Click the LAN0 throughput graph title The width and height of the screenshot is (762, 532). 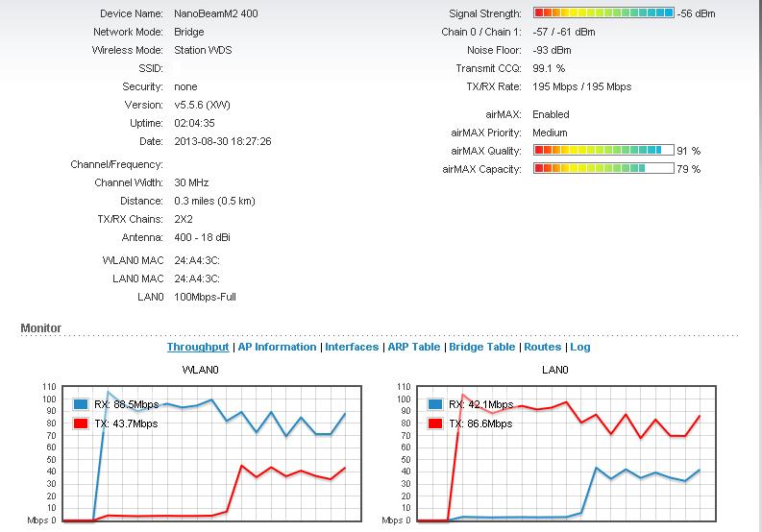(555, 370)
